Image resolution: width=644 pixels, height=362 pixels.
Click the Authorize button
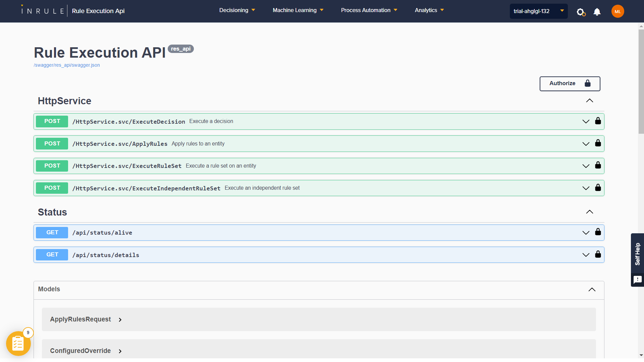570,83
